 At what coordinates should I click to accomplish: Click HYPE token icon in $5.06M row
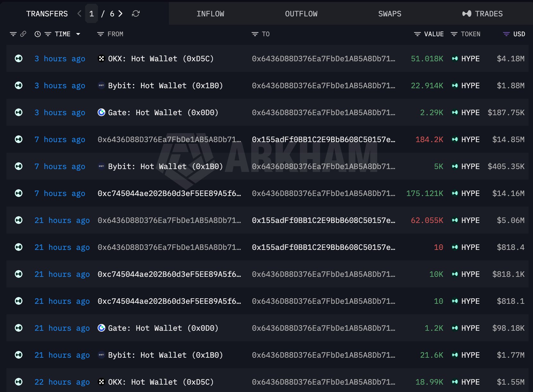455,220
